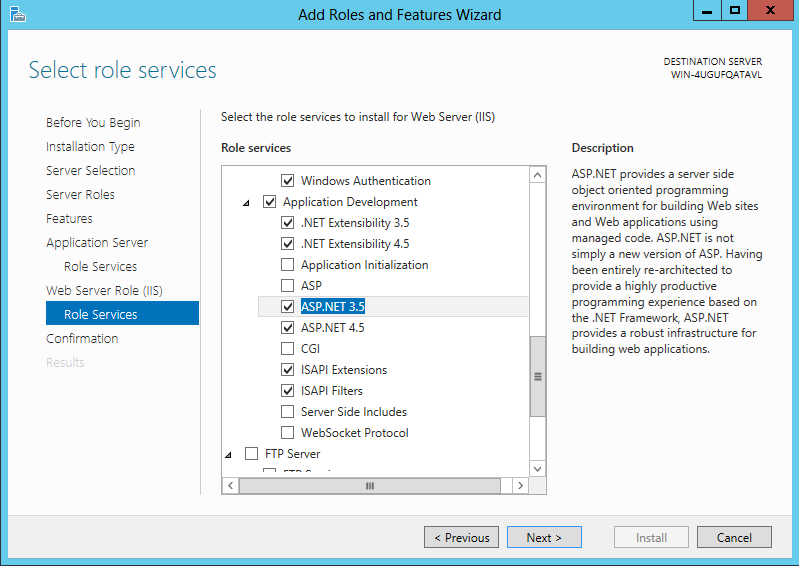Select the WebSocket Protocol label
Image resolution: width=799 pixels, height=566 pixels.
click(x=355, y=433)
